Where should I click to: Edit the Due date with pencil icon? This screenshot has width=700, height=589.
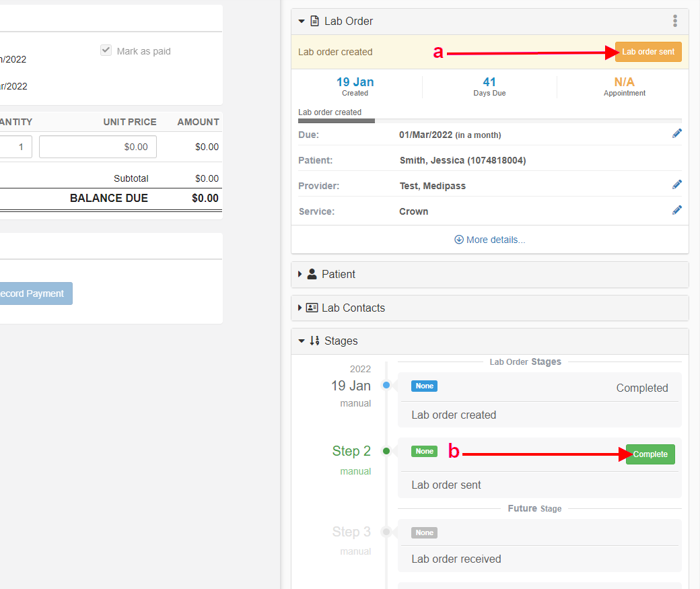[676, 133]
